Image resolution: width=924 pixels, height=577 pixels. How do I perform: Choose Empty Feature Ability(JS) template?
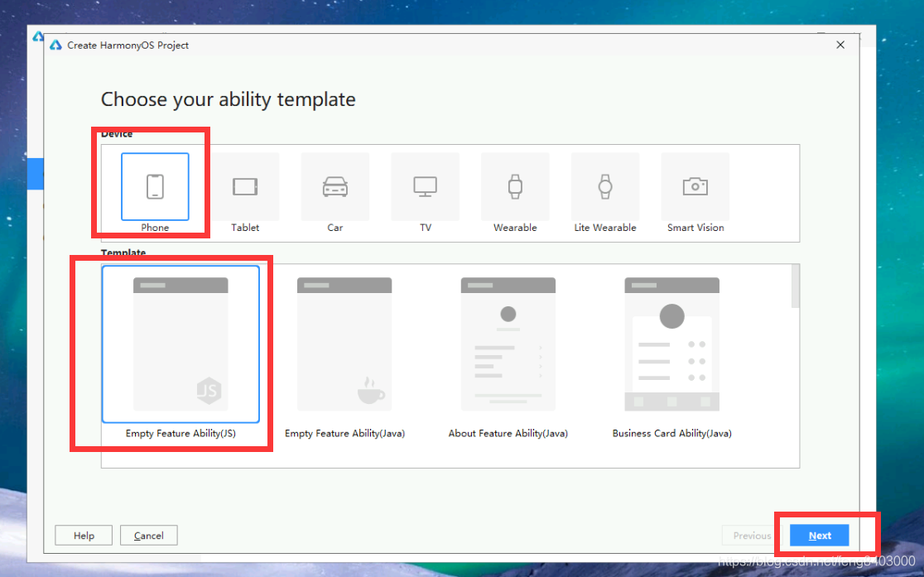click(180, 344)
